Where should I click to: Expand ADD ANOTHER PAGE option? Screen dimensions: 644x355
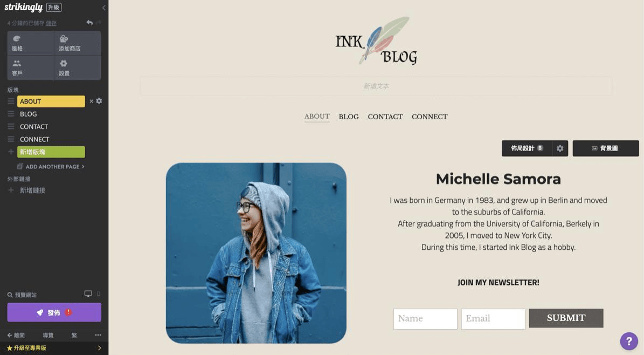(51, 167)
